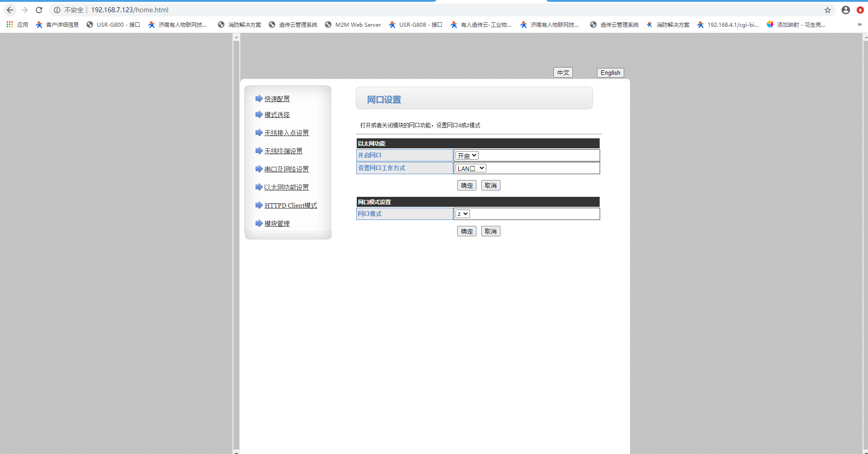This screenshot has width=868, height=454.
Task: Go to 无线接入点设置 page
Action: [x=286, y=133]
